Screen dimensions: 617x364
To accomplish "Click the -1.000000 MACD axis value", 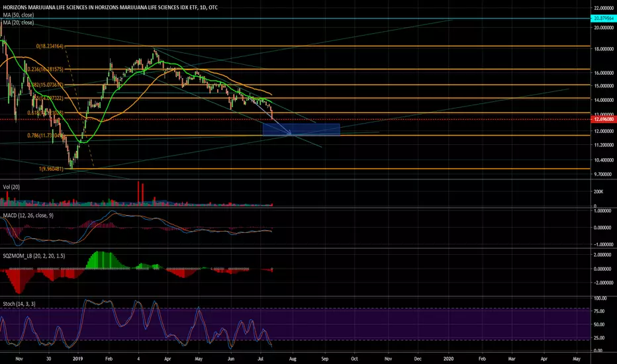I will [x=602, y=244].
